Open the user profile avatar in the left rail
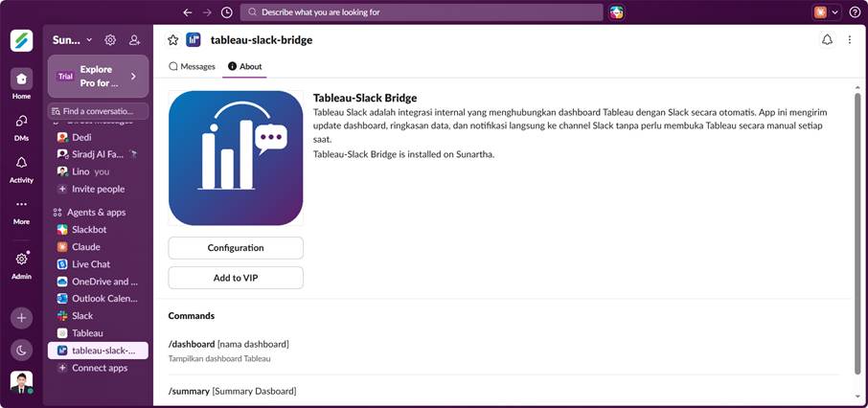The height and width of the screenshot is (408, 868). coord(22,382)
